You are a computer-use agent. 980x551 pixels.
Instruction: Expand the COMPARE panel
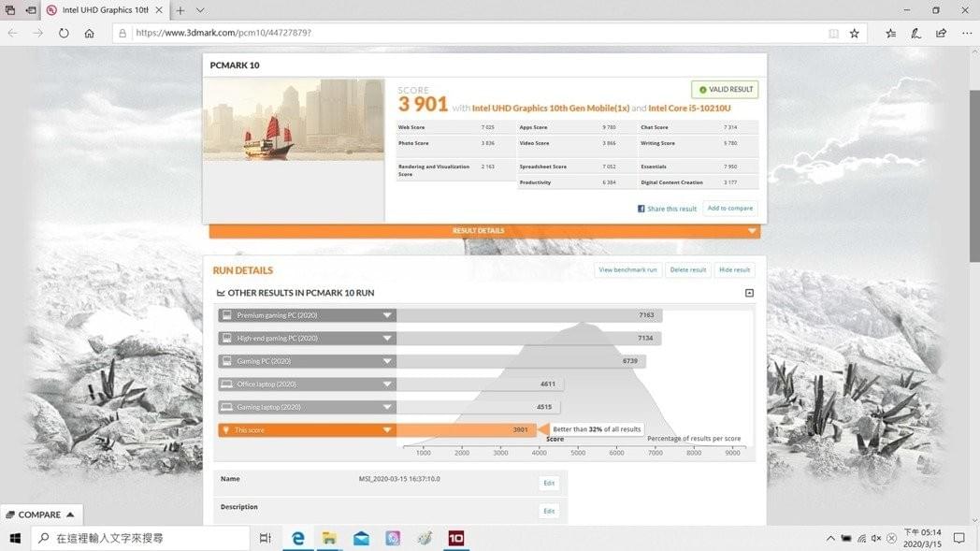[x=40, y=515]
